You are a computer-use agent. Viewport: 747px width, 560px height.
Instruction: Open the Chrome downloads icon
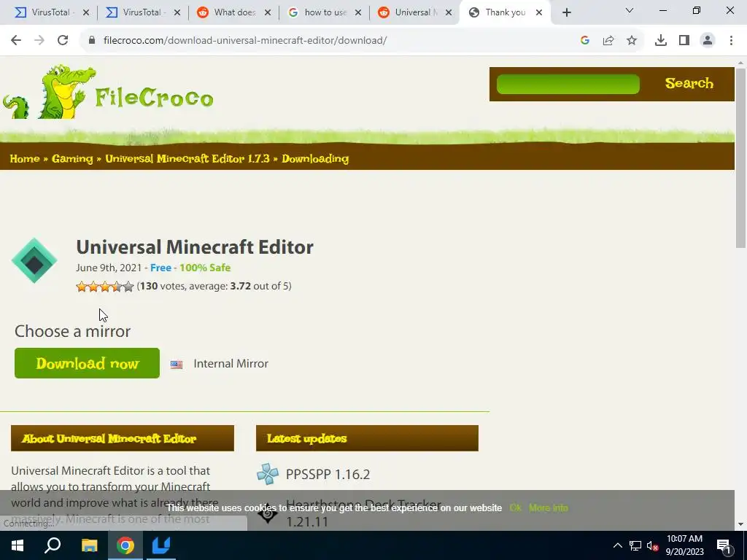tap(661, 41)
